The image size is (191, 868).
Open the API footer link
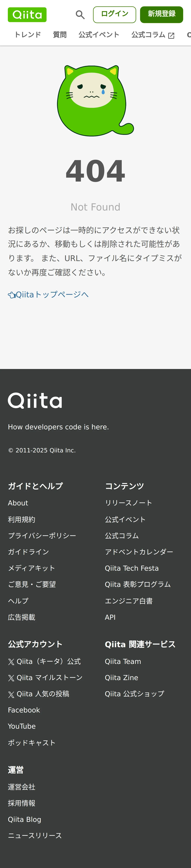pyautogui.click(x=110, y=617)
